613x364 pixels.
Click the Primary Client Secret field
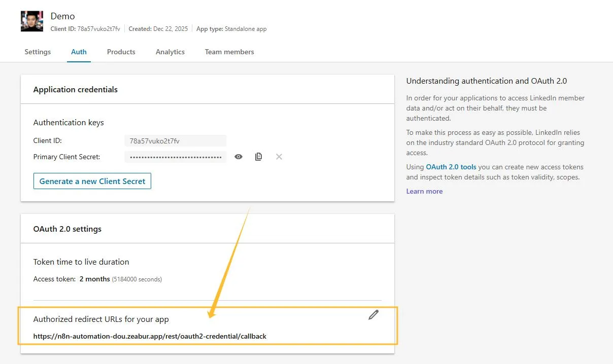(175, 157)
